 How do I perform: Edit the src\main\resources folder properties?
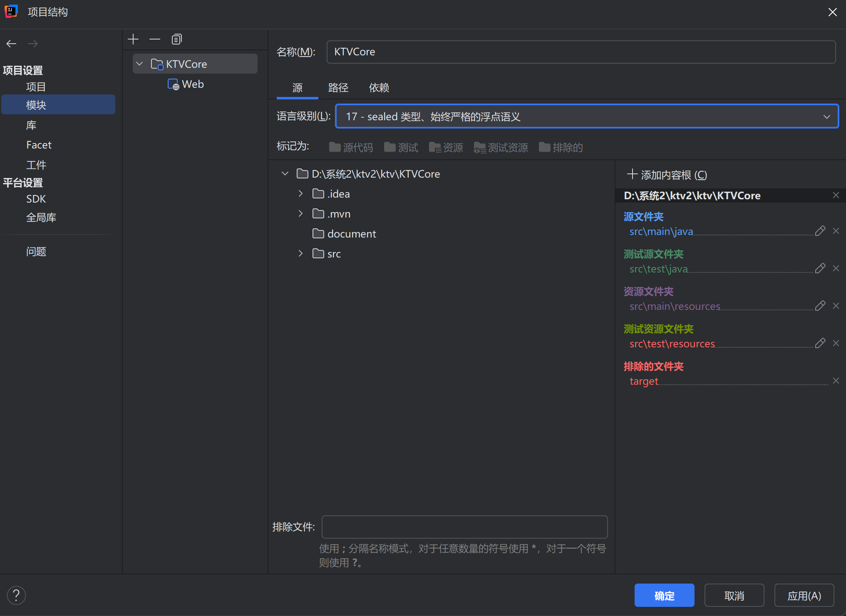pyautogui.click(x=820, y=306)
